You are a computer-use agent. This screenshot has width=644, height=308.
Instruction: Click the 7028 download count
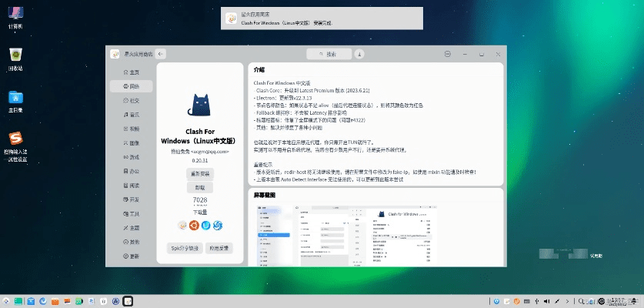click(200, 200)
